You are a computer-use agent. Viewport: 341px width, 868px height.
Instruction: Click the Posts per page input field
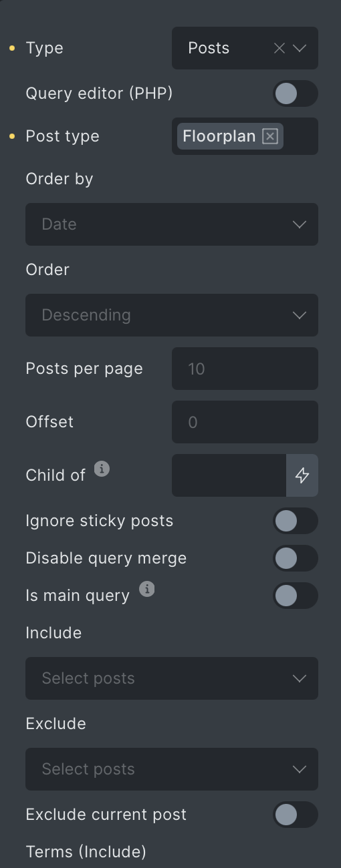click(245, 369)
